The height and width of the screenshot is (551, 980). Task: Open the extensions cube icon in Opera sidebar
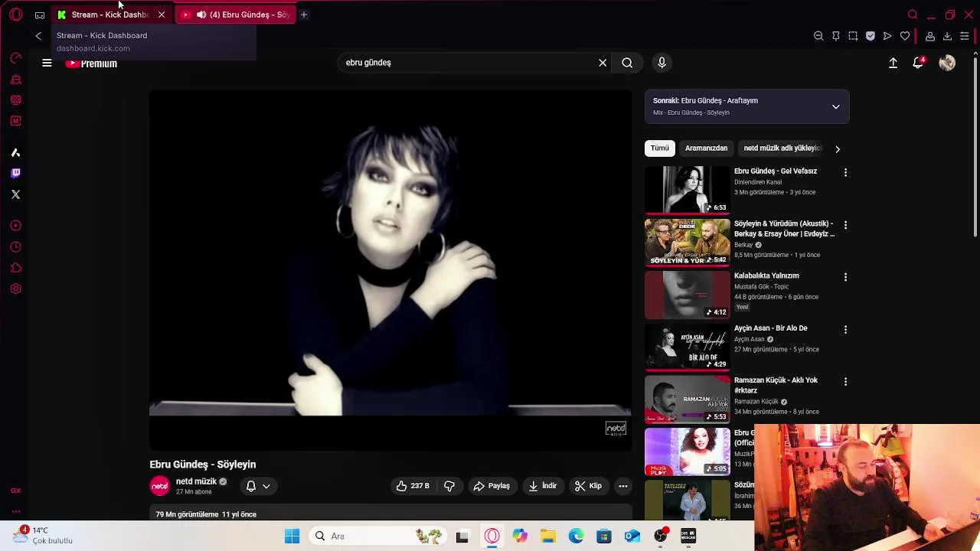15,268
